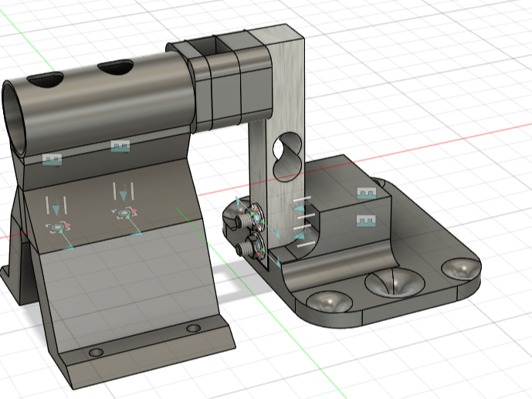Select the rigid joint icon below the pipe's second slot
This screenshot has width=532, height=399.
pos(120,147)
